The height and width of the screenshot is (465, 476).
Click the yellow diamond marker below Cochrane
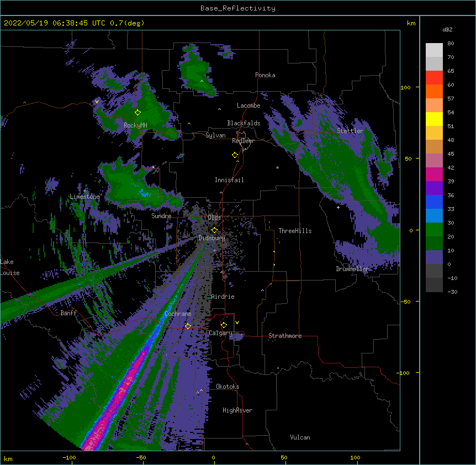click(x=188, y=326)
